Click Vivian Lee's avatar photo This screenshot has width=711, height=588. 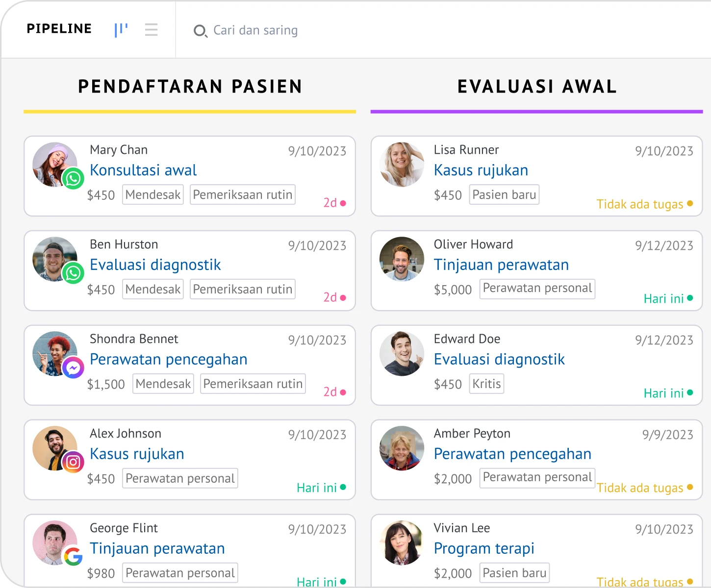pos(402,543)
